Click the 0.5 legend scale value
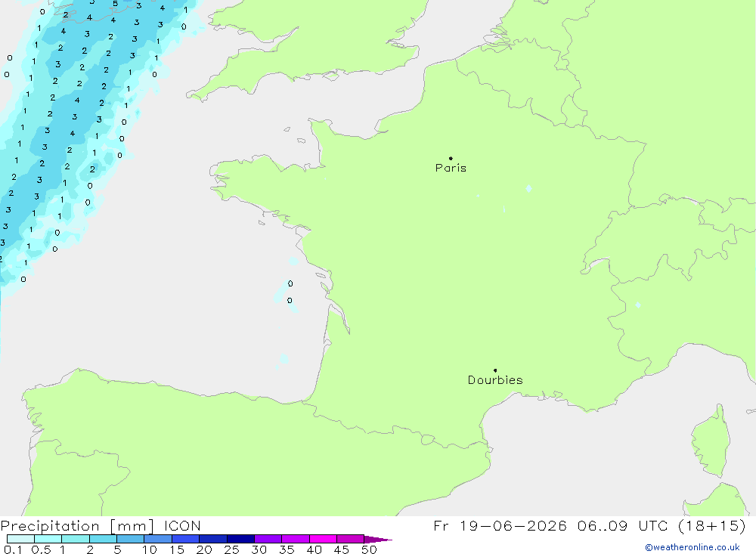 coord(41,549)
